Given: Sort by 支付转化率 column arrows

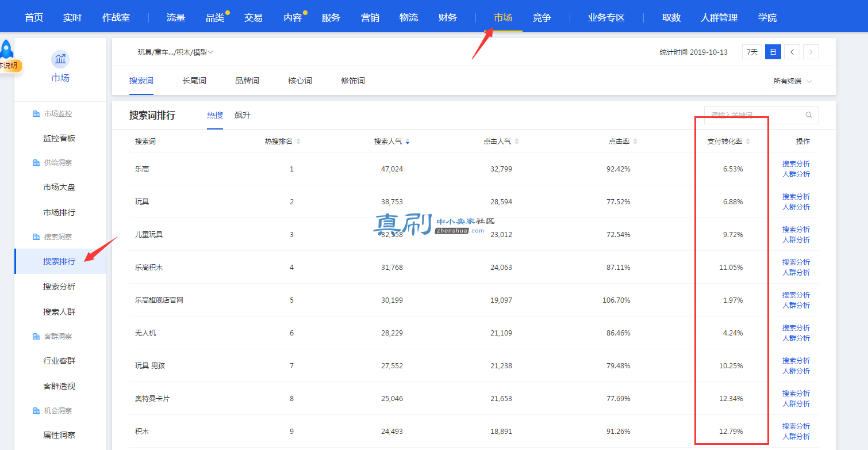Looking at the screenshot, I should (747, 142).
